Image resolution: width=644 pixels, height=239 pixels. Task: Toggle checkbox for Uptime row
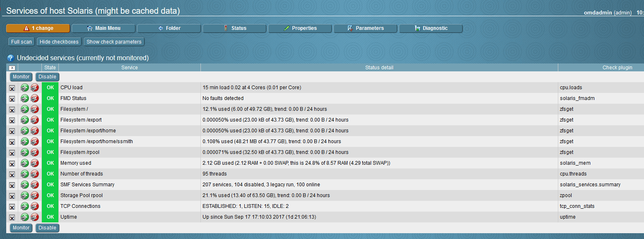[12, 218]
